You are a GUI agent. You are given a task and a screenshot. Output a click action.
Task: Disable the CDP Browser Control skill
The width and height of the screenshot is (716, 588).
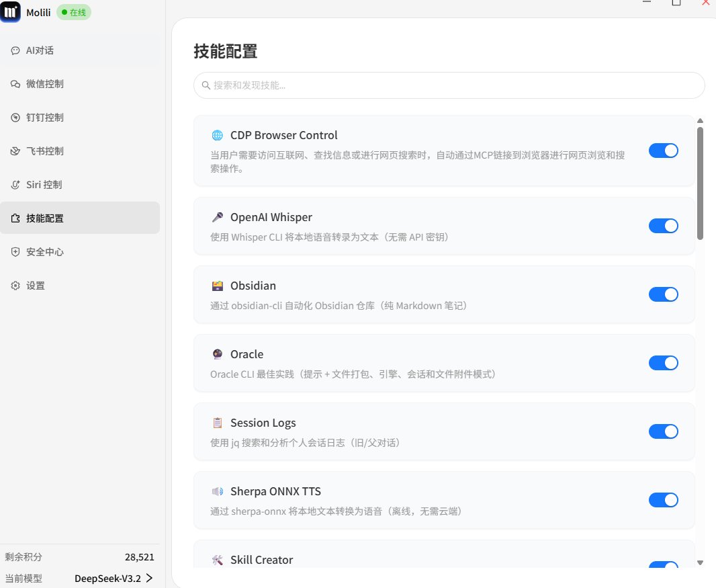pyautogui.click(x=664, y=151)
